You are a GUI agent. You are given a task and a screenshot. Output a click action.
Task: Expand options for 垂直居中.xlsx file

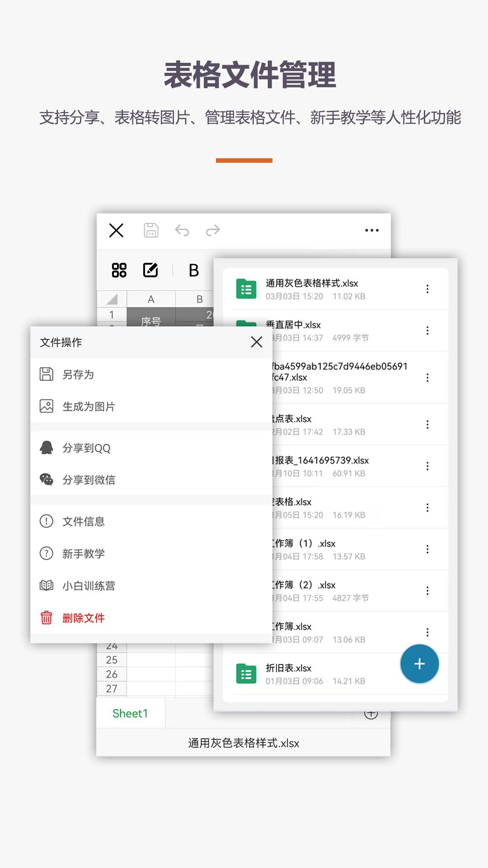pyautogui.click(x=427, y=331)
